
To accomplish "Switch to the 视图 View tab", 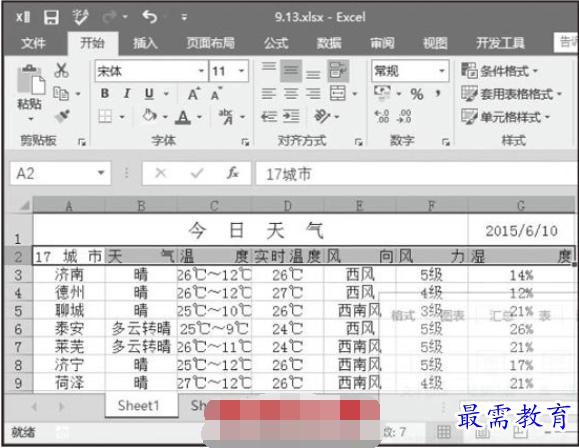I will 435,43.
